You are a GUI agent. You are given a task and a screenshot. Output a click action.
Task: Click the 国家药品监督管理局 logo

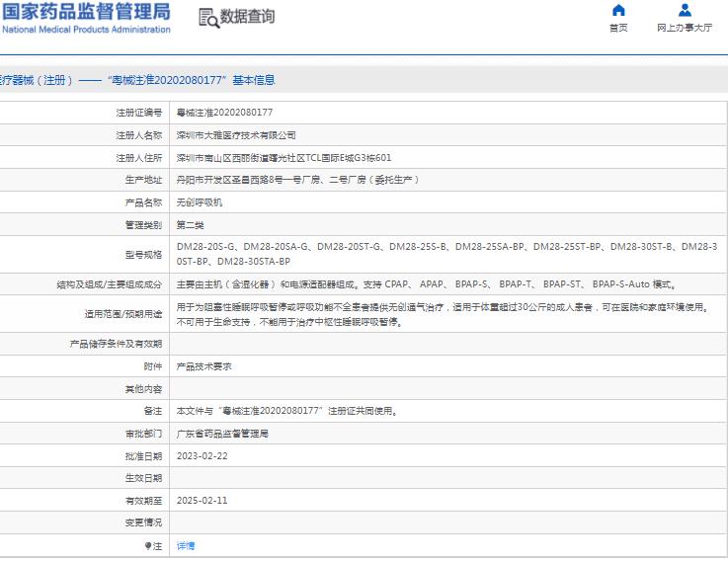coord(86,11)
